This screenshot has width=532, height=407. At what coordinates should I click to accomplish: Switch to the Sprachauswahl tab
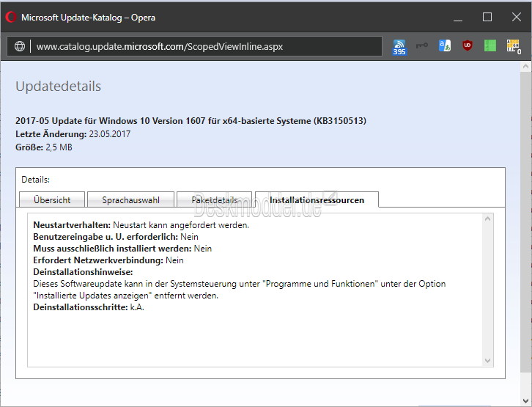coord(130,199)
